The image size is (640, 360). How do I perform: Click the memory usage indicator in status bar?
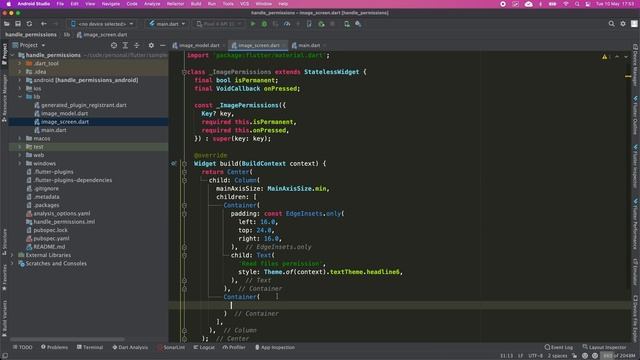(x=619, y=356)
